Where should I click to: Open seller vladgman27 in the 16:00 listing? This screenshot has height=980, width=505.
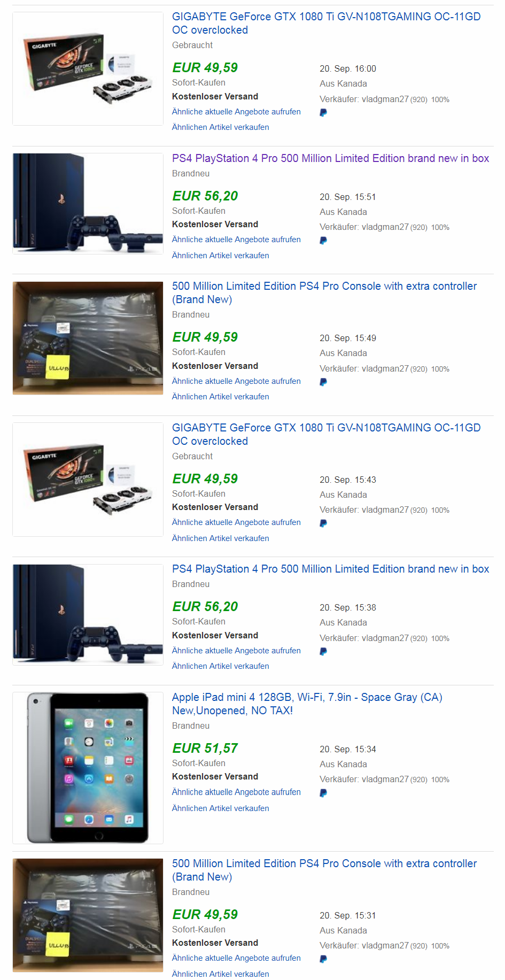pyautogui.click(x=385, y=99)
